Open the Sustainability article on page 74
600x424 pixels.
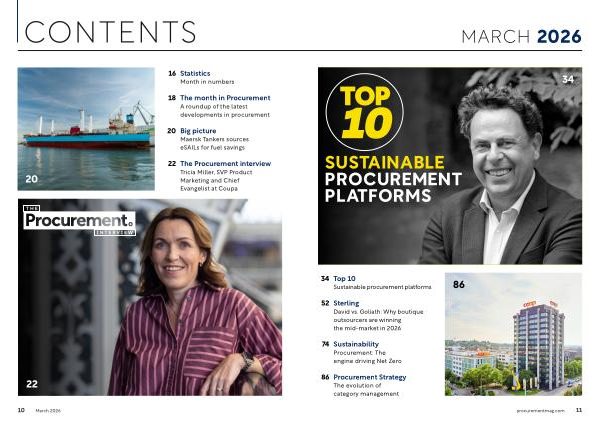point(356,343)
